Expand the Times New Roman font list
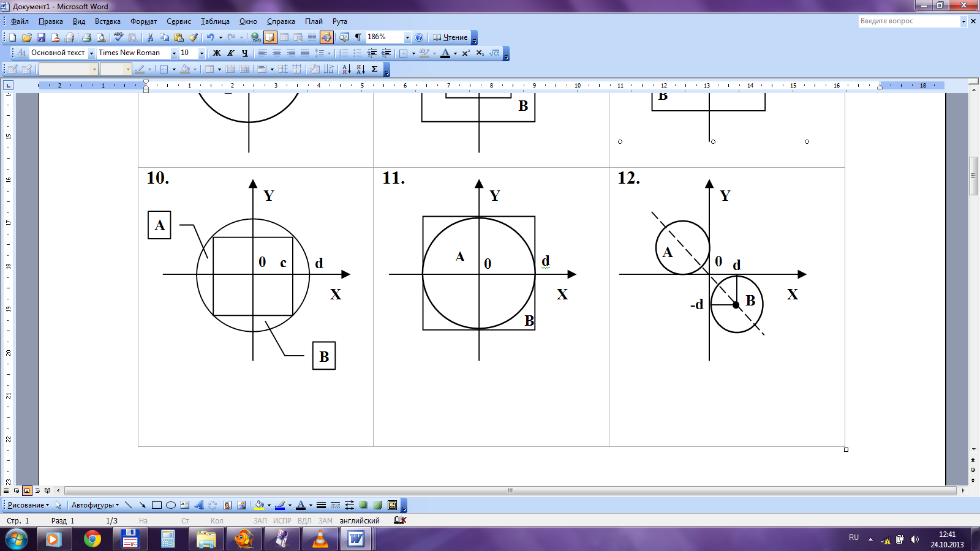 174,53
